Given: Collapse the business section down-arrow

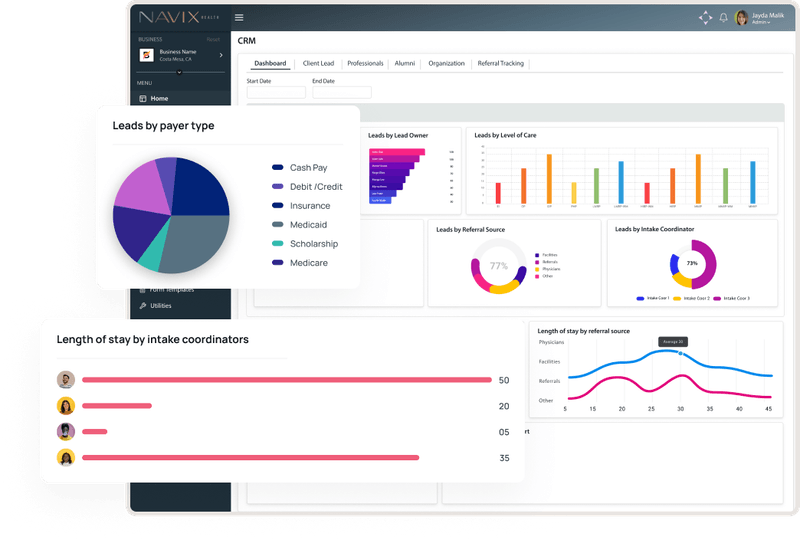Looking at the screenshot, I should pyautogui.click(x=180, y=72).
